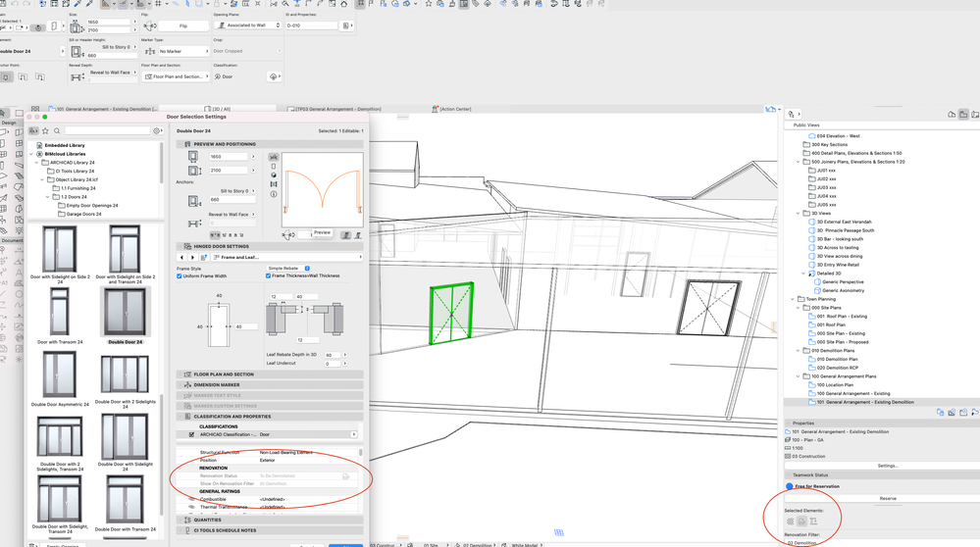980x547 pixels.
Task: Toggle the ARCHICAD Classification checkbox
Action: click(192, 434)
